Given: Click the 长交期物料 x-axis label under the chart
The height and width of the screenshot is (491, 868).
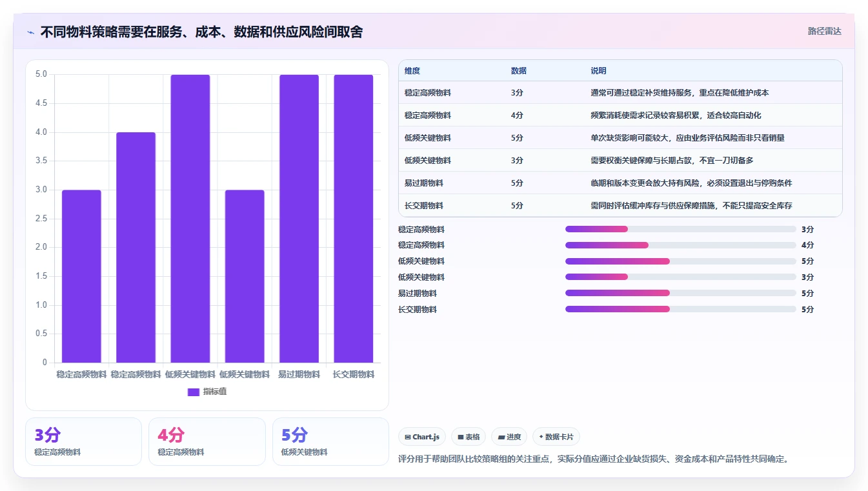Looking at the screenshot, I should (x=353, y=374).
